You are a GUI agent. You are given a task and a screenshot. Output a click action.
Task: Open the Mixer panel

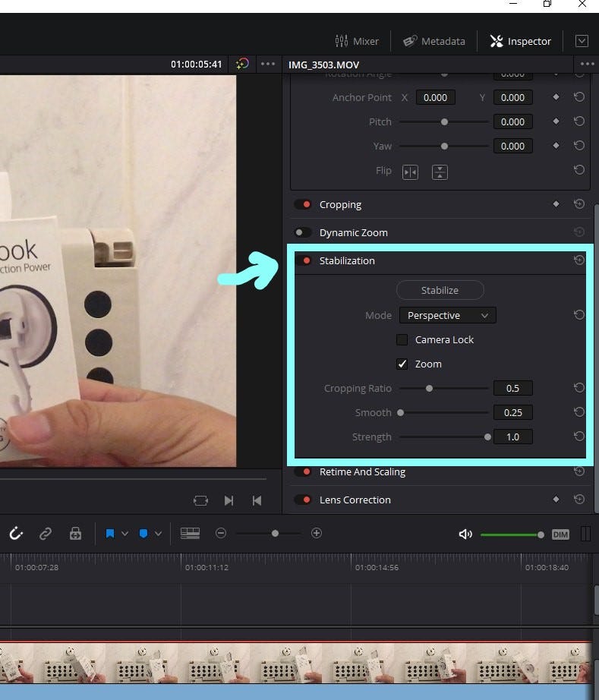point(357,41)
